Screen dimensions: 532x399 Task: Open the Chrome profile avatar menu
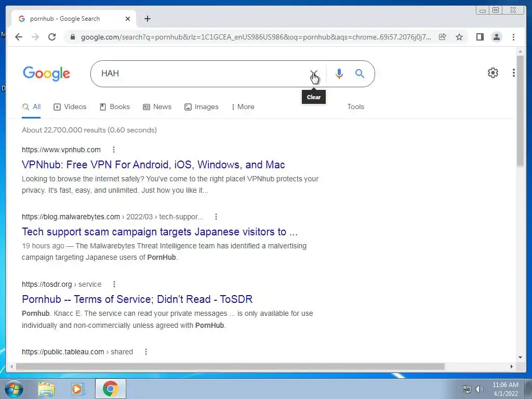click(x=496, y=37)
